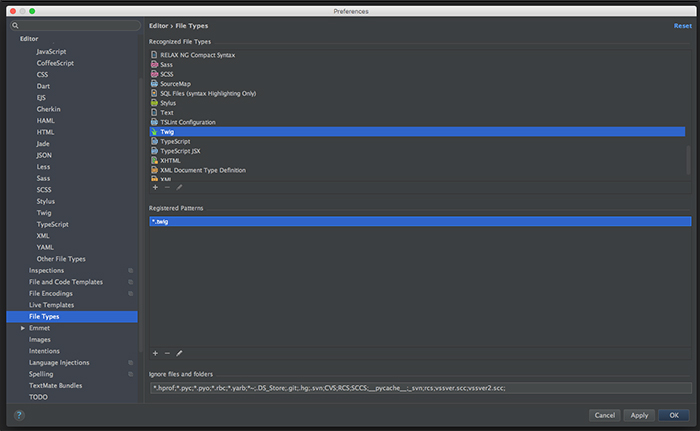Image resolution: width=700 pixels, height=431 pixels.
Task: Open HAML settings in sidebar
Action: 46,121
